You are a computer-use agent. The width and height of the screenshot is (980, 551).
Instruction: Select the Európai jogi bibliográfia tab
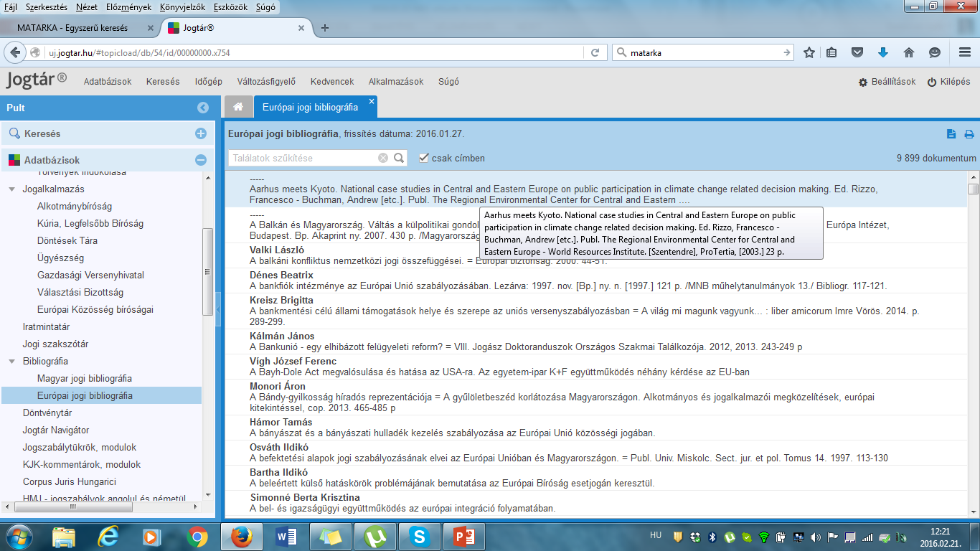click(310, 107)
